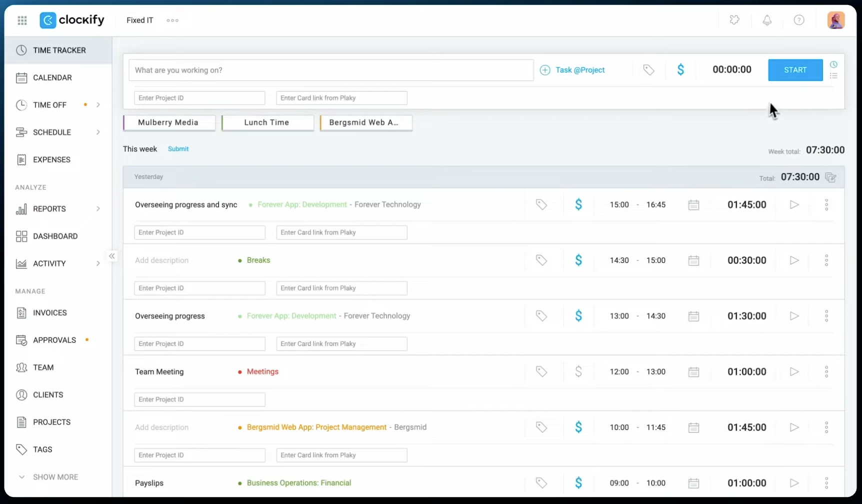Click the Forever App: Development project at 15:00

click(302, 204)
